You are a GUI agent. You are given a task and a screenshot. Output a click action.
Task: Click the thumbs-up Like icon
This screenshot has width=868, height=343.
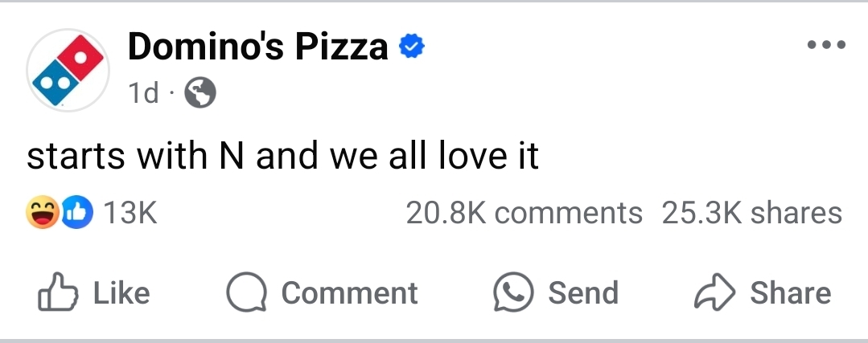point(56,292)
